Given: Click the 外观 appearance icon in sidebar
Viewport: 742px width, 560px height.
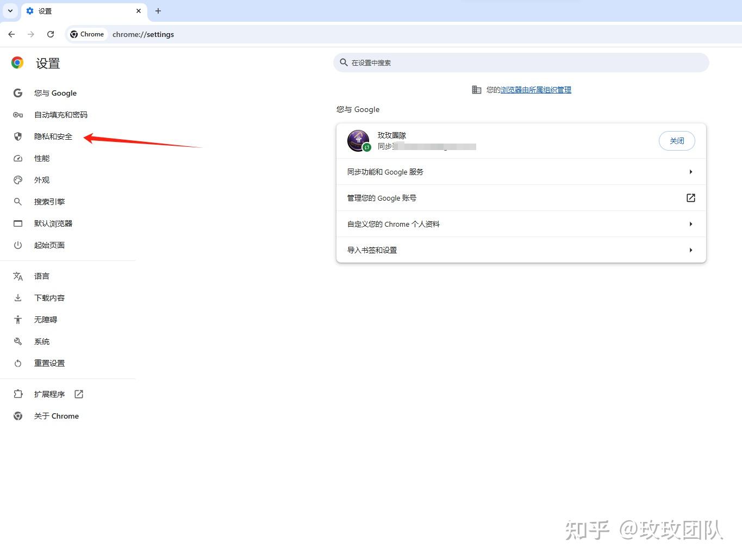Looking at the screenshot, I should pyautogui.click(x=18, y=180).
